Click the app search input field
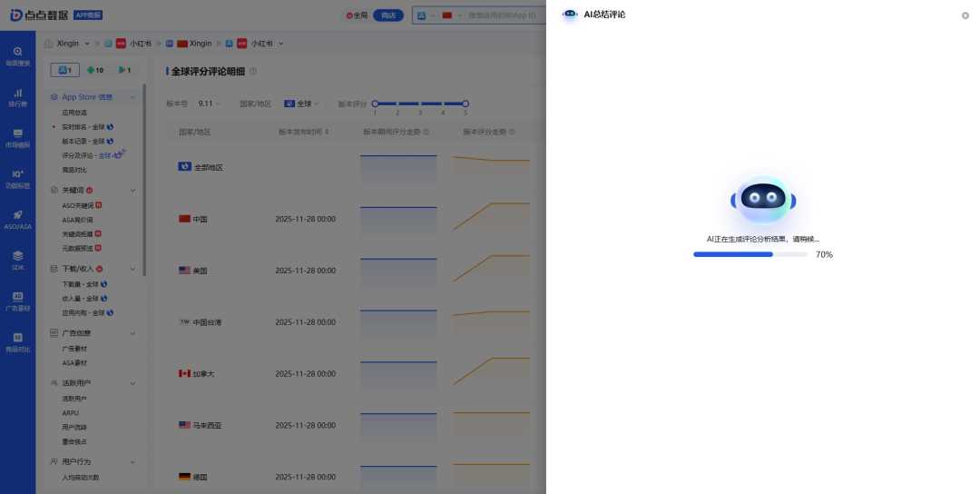 504,15
